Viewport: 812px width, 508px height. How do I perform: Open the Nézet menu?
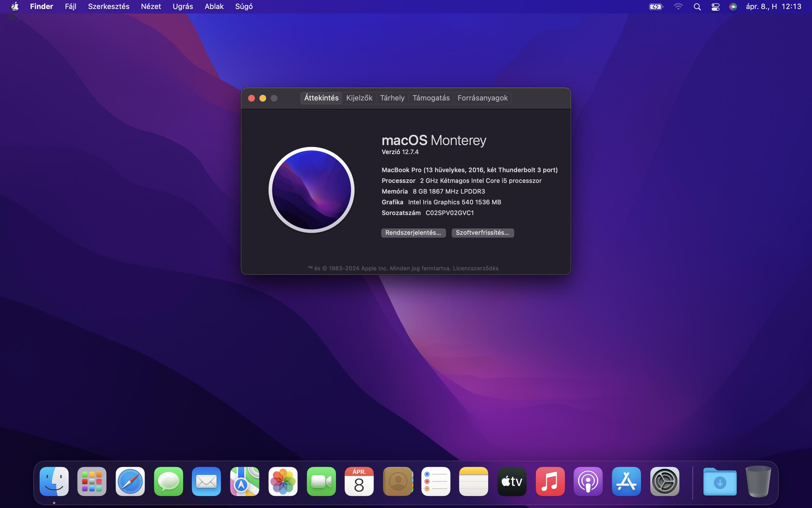[151, 6]
